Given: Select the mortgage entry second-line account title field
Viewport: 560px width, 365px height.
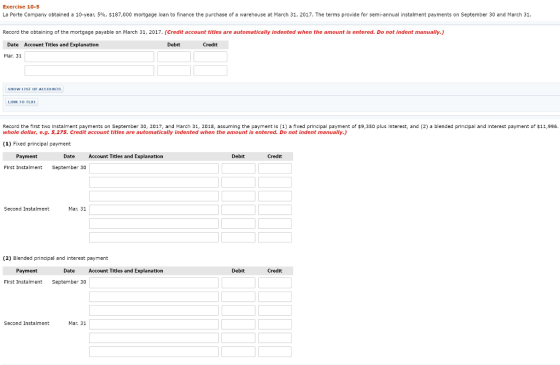Looking at the screenshot, I should pyautogui.click(x=89, y=70).
